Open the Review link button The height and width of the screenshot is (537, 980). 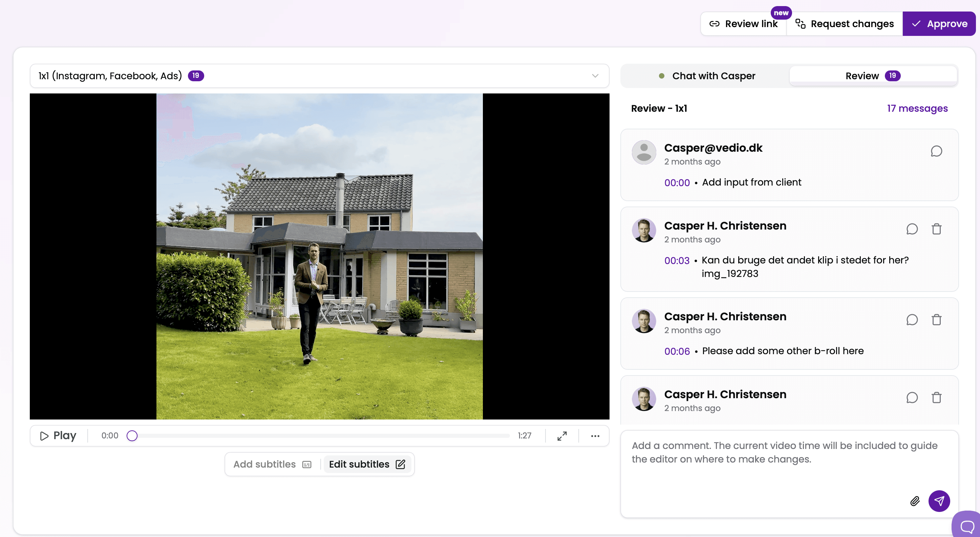(743, 24)
